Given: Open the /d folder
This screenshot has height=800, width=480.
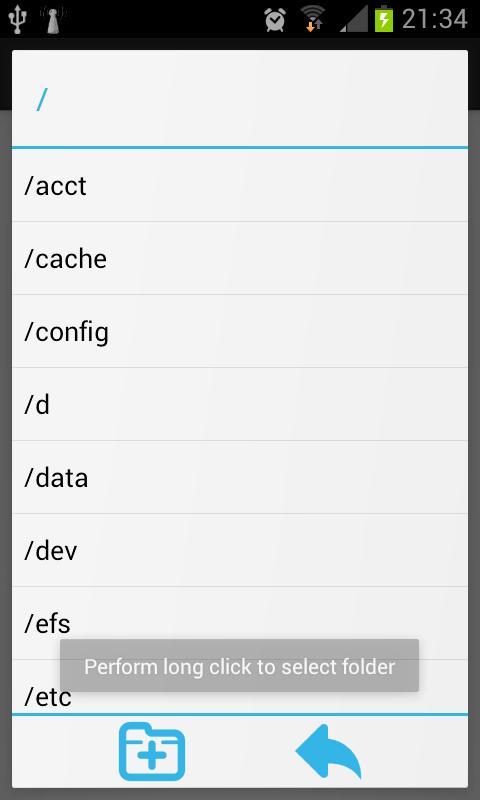Looking at the screenshot, I should (240, 404).
